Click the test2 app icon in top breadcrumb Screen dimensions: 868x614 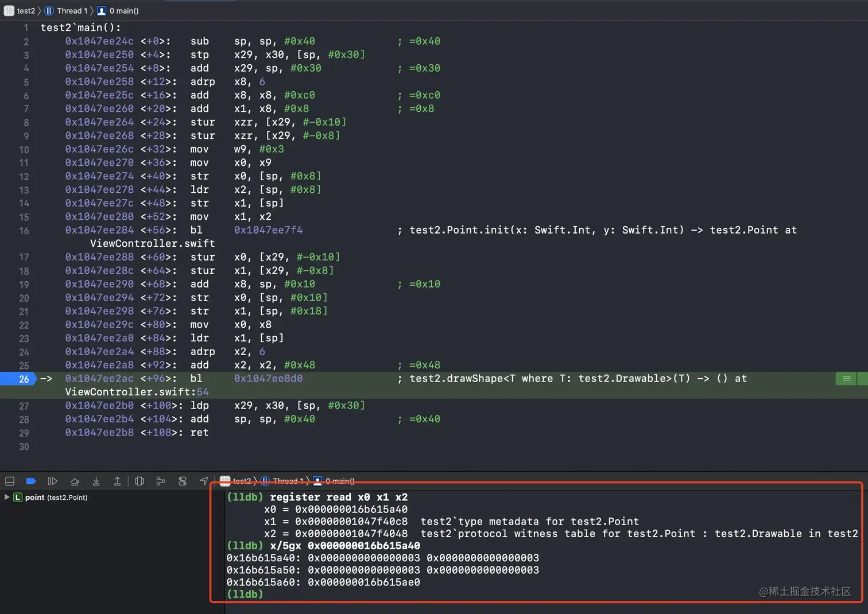[x=9, y=10]
